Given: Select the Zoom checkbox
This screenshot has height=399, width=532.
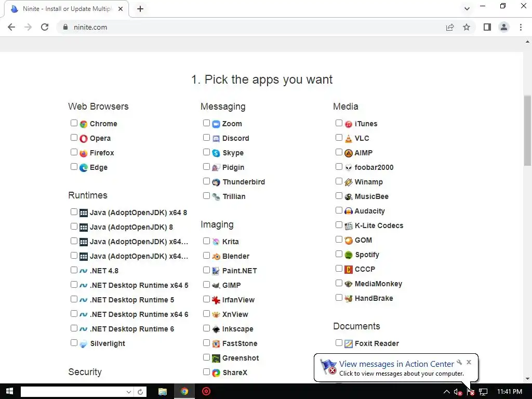Looking at the screenshot, I should [206, 123].
